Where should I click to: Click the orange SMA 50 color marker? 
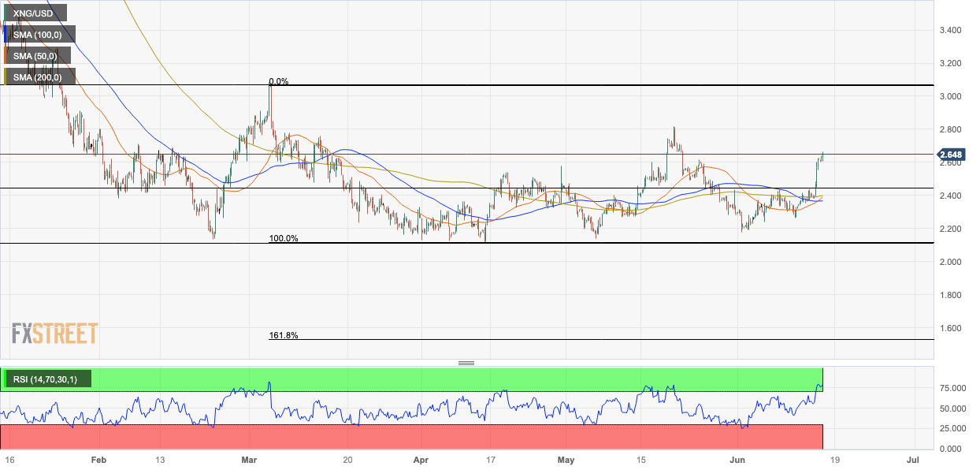6,55
